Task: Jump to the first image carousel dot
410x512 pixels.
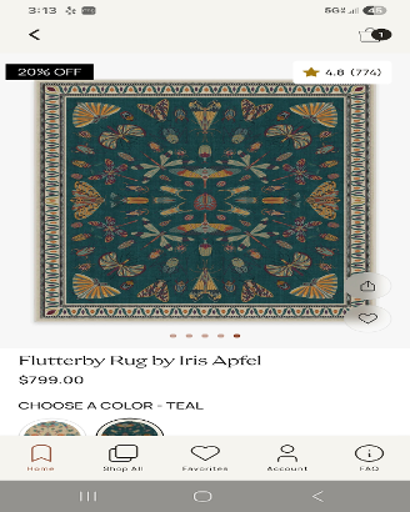Action: click(173, 336)
